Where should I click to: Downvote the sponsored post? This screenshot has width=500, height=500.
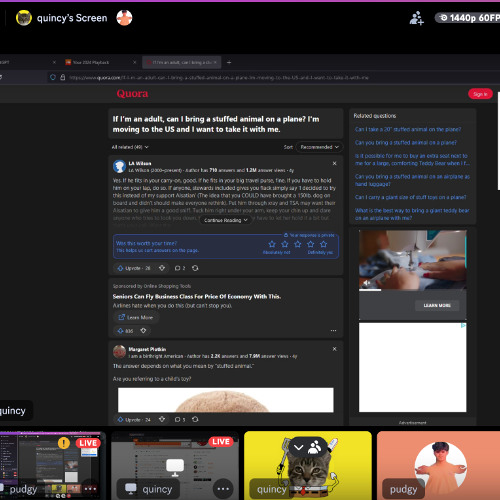click(x=143, y=331)
